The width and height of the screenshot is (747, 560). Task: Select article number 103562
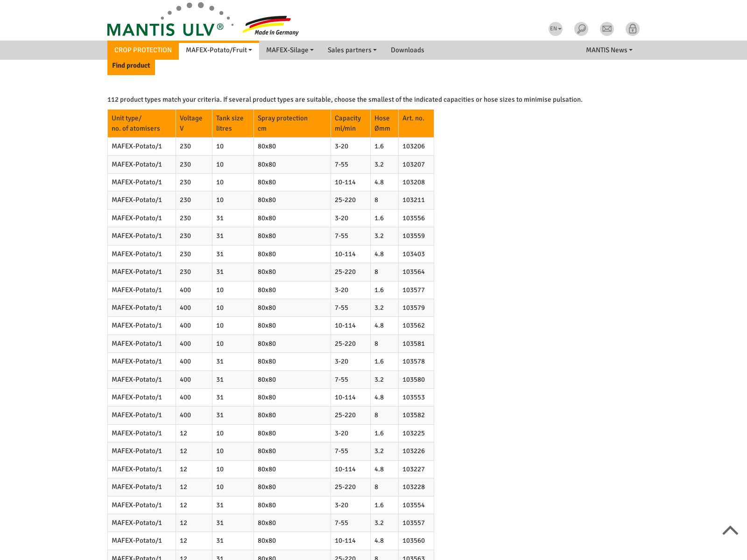(x=414, y=326)
